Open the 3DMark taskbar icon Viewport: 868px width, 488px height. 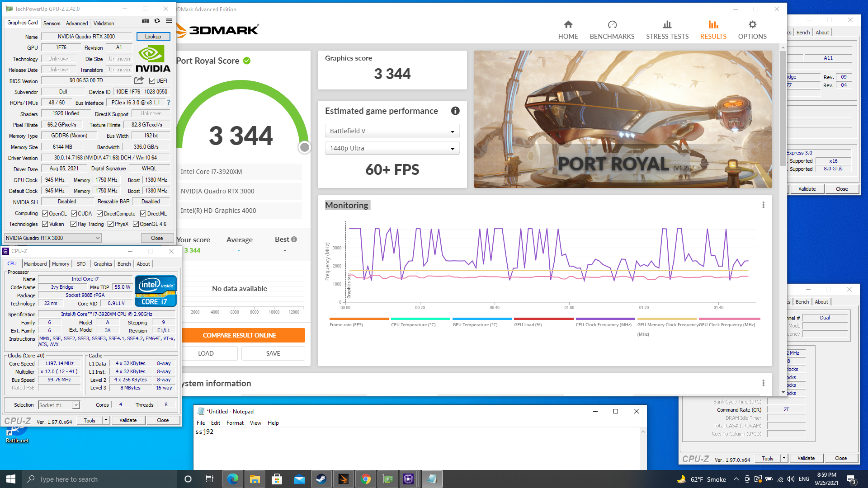(344, 479)
